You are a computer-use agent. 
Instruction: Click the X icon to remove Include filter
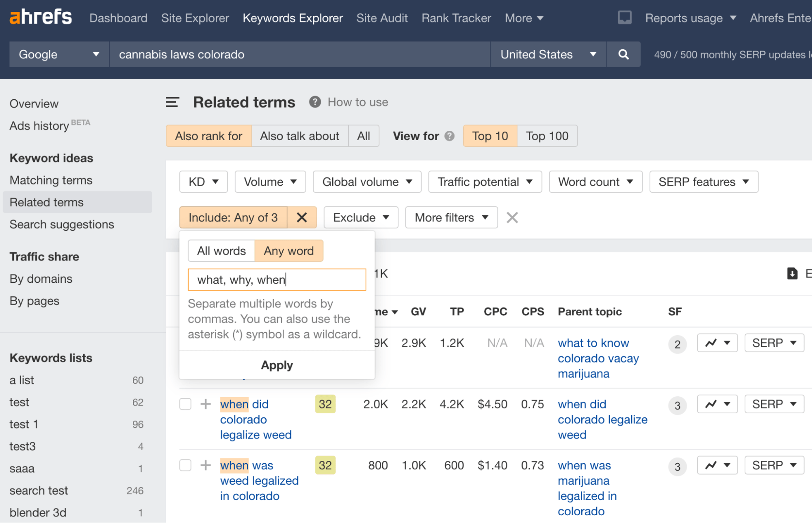click(302, 217)
